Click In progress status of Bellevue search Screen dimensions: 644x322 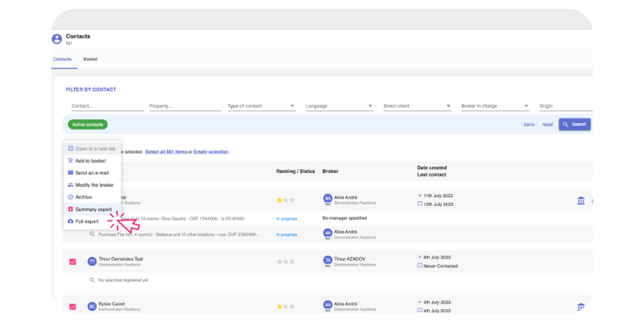(287, 234)
